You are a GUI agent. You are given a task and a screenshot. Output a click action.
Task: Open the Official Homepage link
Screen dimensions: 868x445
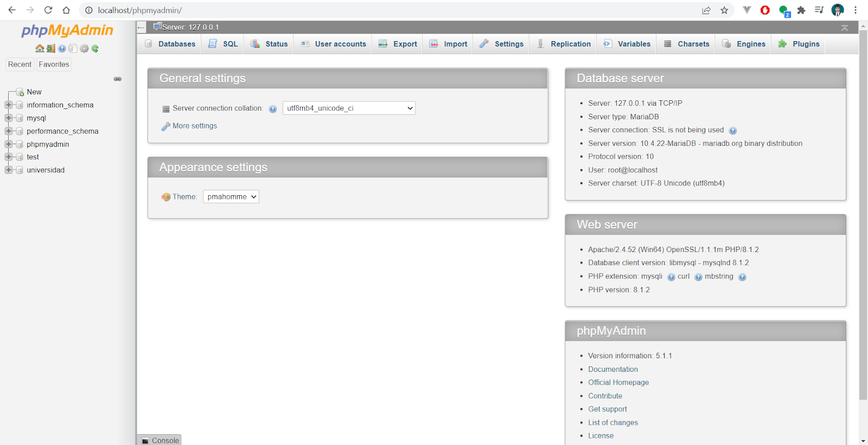click(618, 383)
